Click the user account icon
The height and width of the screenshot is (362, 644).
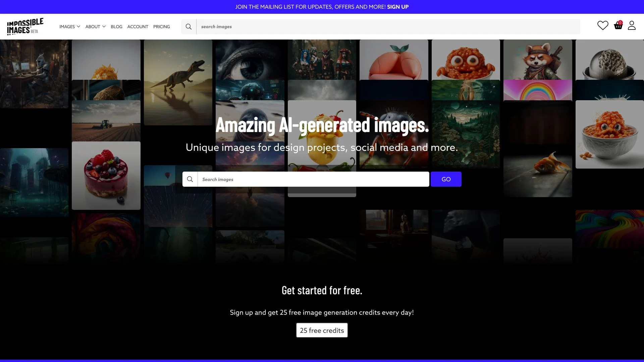coord(632,25)
